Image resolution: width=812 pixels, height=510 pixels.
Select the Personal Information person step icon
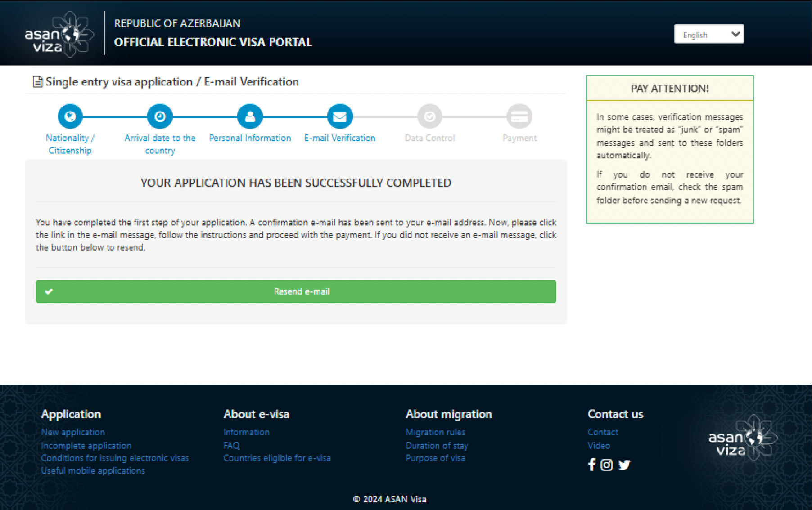pos(250,116)
